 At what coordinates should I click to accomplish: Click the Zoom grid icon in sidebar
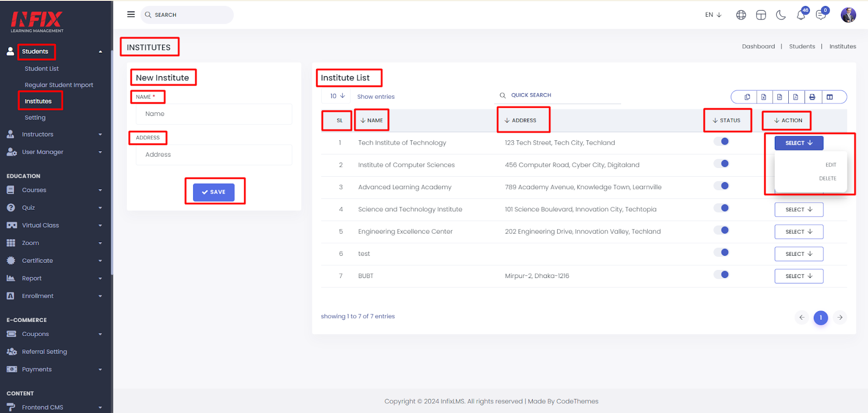click(x=11, y=243)
